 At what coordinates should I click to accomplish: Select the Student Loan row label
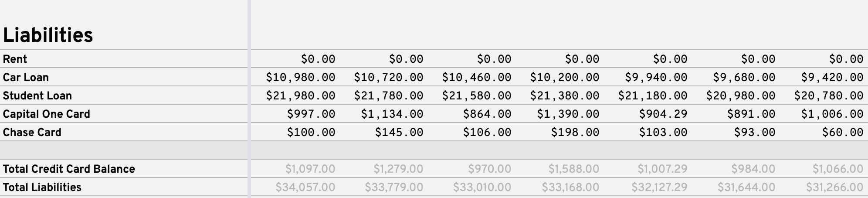click(37, 96)
